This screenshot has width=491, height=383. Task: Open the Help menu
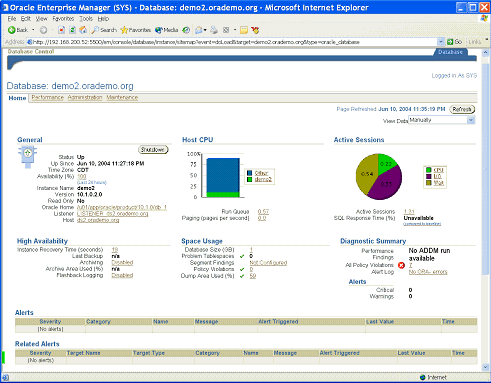click(x=103, y=19)
